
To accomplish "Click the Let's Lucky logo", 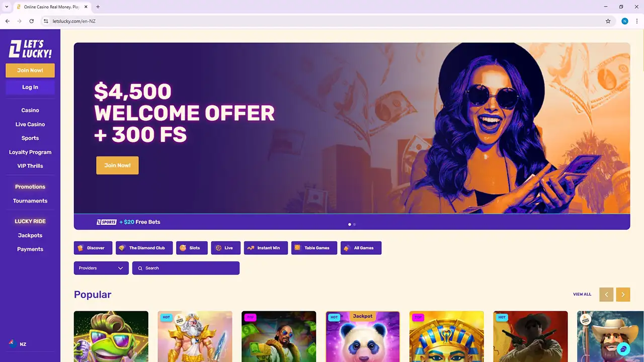I will 30,49.
